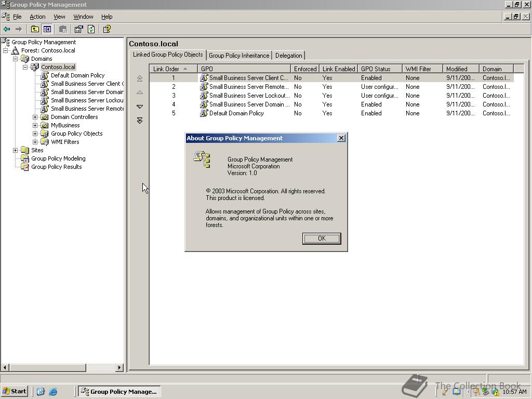Click OK in the About dialog
Viewport: 532px width, 399px height.
click(x=322, y=238)
